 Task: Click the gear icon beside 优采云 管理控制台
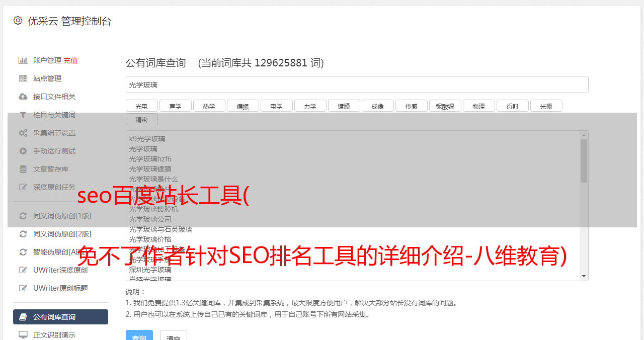[x=18, y=21]
